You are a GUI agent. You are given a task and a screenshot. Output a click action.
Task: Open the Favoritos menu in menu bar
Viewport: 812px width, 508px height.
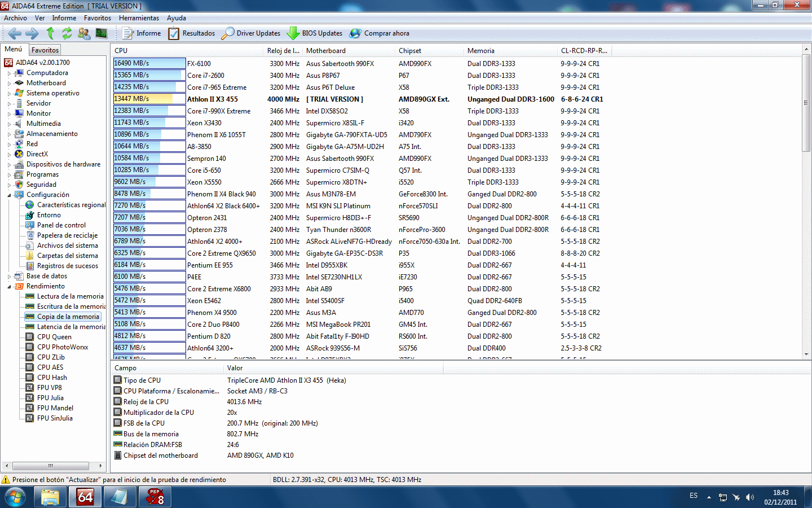(98, 18)
